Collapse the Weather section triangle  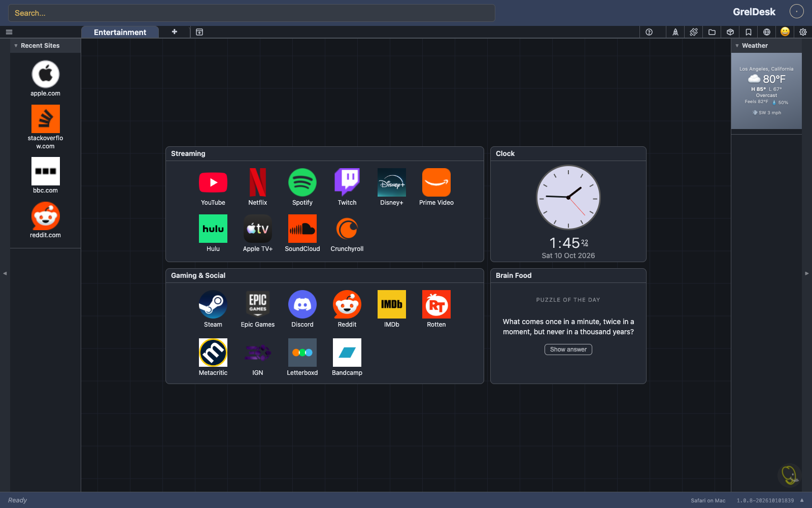(737, 46)
